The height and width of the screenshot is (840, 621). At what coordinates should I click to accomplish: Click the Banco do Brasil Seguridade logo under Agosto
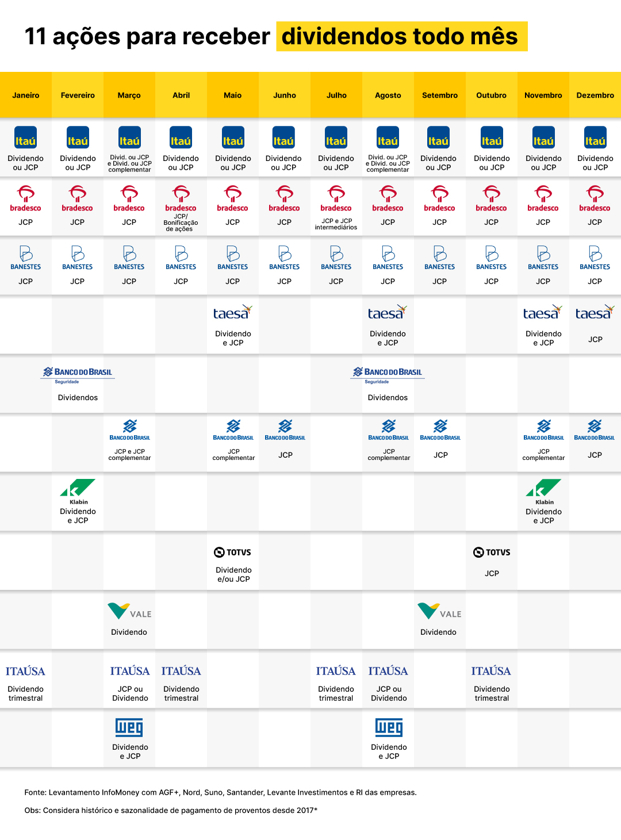pos(388,374)
